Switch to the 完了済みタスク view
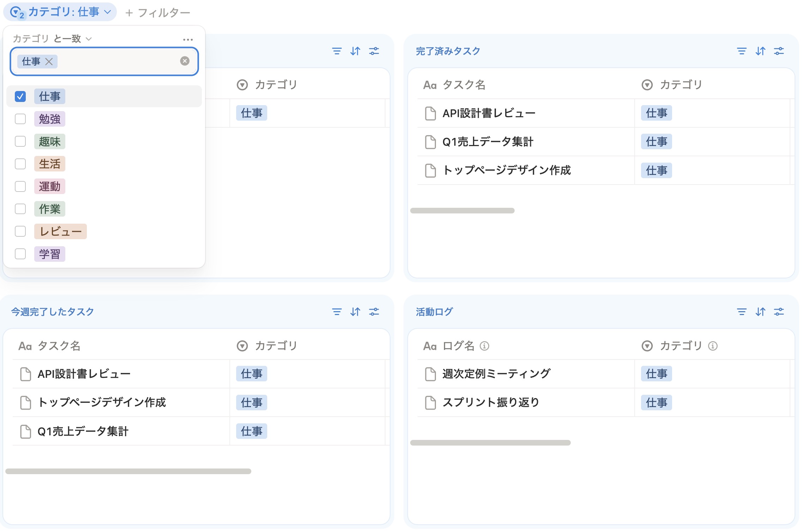The height and width of the screenshot is (532, 802). click(x=448, y=51)
